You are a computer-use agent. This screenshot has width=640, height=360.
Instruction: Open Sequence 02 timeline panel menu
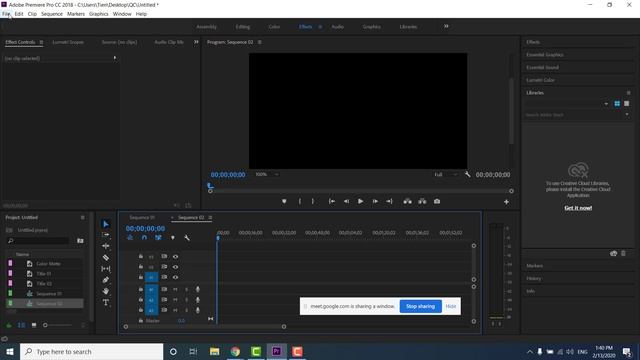(210, 218)
